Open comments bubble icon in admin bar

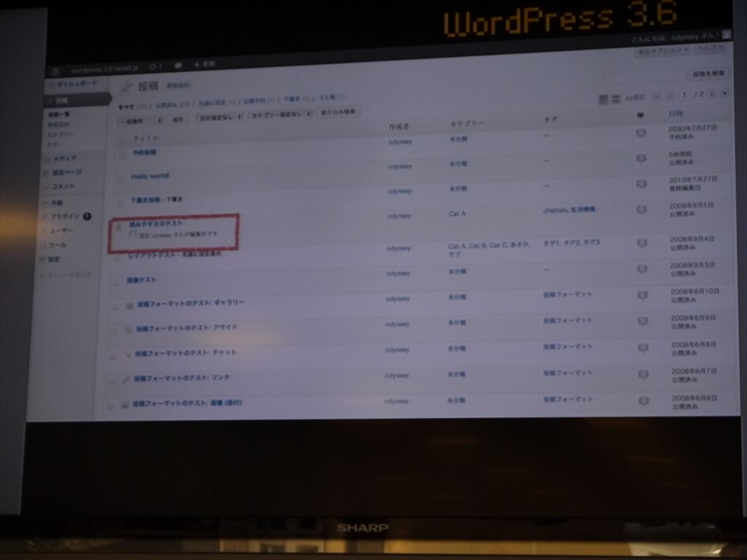pyautogui.click(x=178, y=65)
